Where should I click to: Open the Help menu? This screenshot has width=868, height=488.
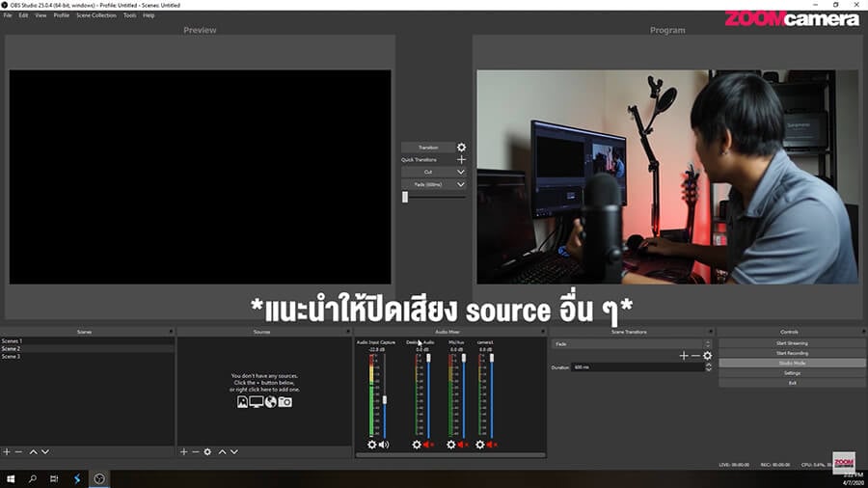(x=149, y=15)
